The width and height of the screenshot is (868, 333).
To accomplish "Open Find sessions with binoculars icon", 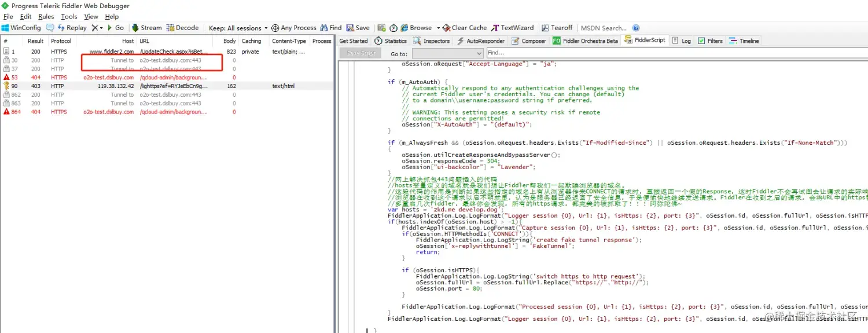I will (331, 28).
